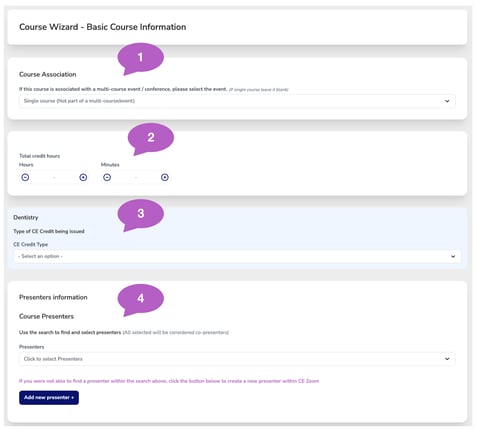The width and height of the screenshot is (478, 430).
Task: Click the chevron on Click to select Presenters
Action: click(447, 359)
